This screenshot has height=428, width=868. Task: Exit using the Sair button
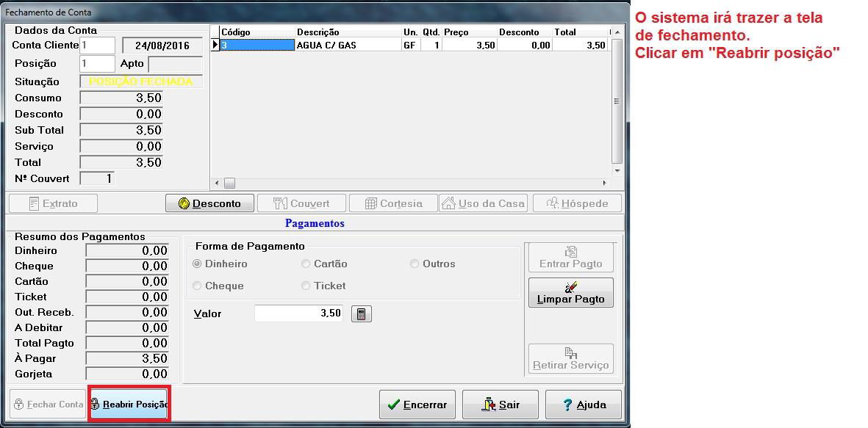click(501, 405)
